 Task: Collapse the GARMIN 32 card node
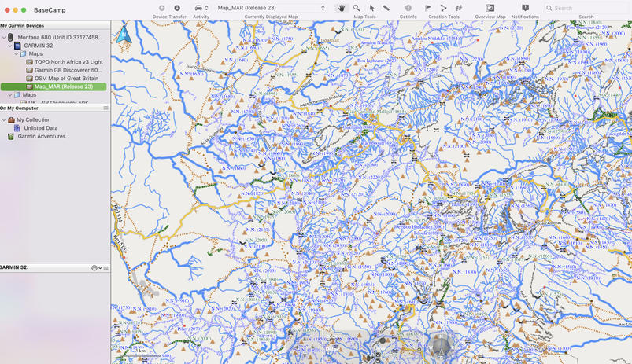[x=10, y=46]
